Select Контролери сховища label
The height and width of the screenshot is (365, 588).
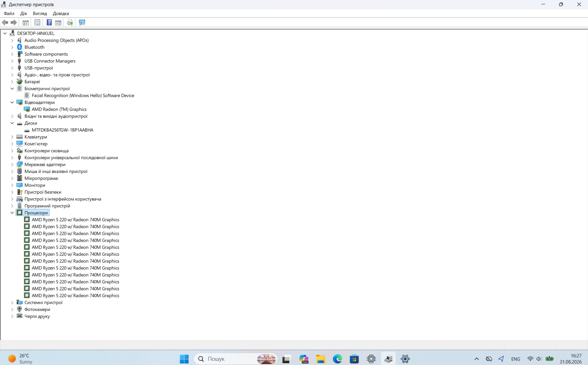[x=47, y=151]
